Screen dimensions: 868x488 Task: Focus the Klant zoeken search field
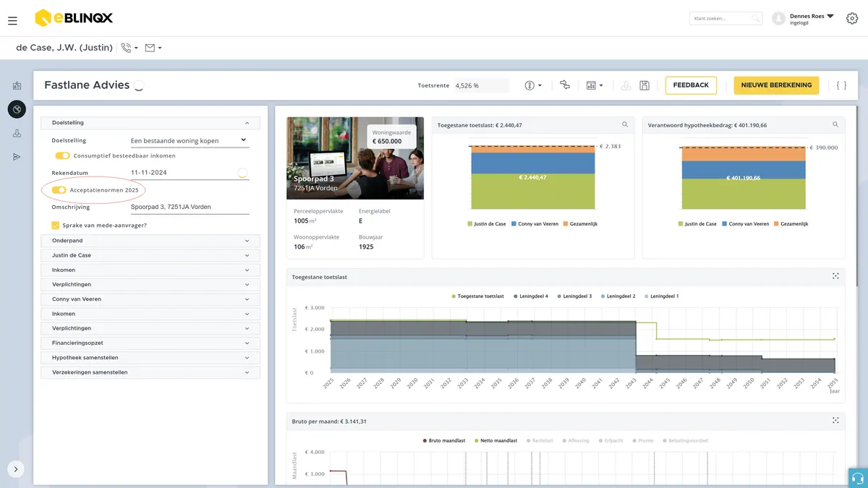click(726, 19)
